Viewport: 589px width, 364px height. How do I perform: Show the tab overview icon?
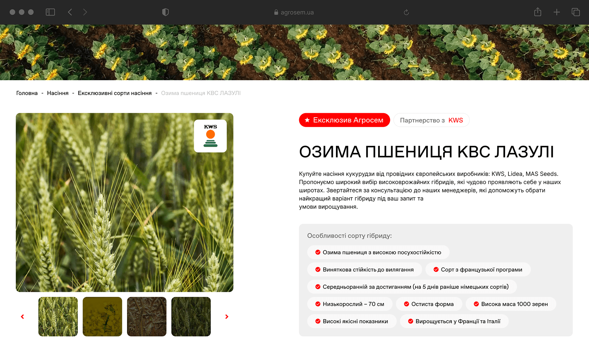pos(576,12)
